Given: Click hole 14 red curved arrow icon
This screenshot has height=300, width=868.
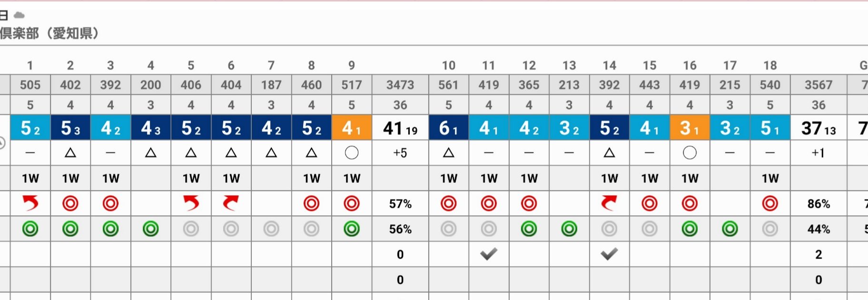Looking at the screenshot, I should coord(609,203).
